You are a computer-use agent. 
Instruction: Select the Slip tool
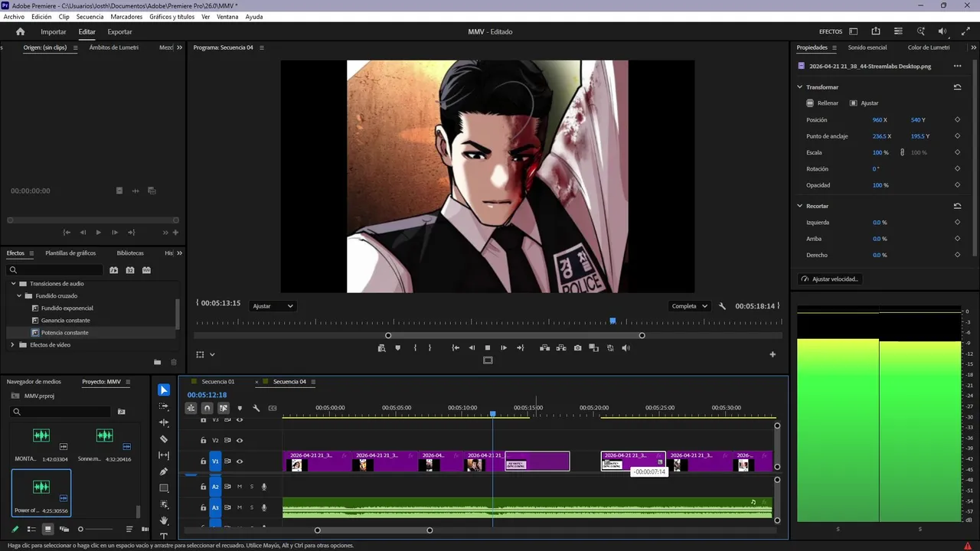[164, 455]
